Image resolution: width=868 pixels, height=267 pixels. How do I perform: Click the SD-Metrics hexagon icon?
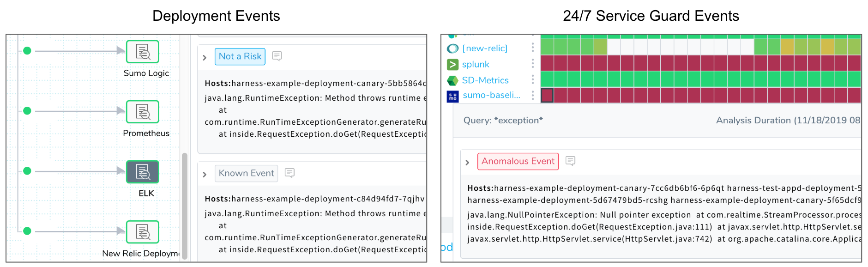tap(452, 80)
